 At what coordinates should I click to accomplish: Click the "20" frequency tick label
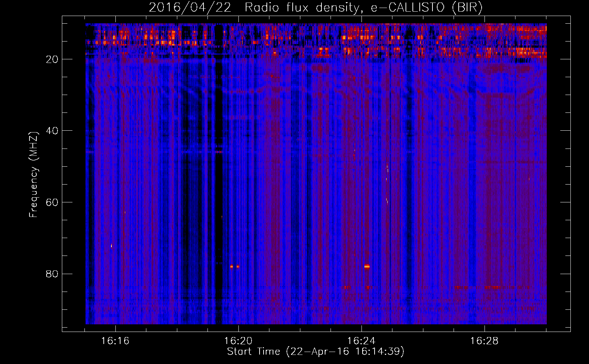click(x=52, y=59)
